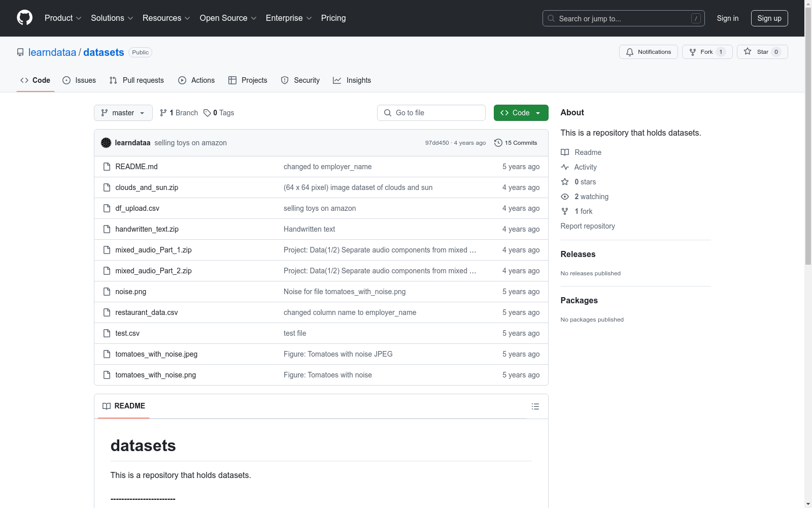Expand the Product menu
Viewport: 812px width, 508px height.
point(63,18)
